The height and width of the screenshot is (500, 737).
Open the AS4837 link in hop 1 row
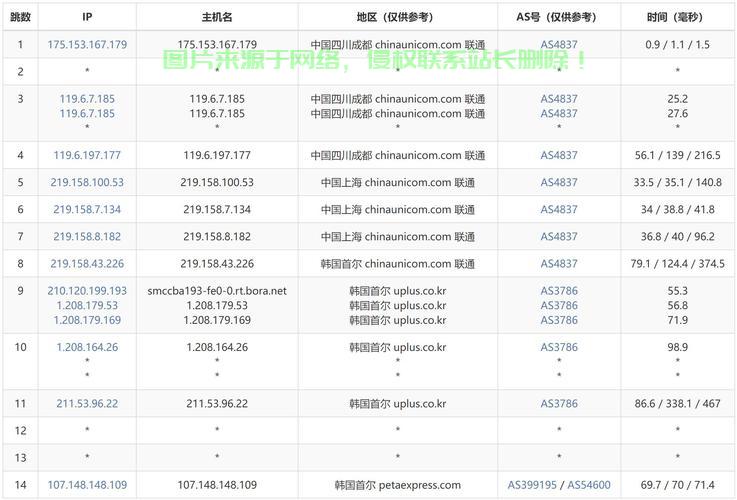(x=559, y=45)
